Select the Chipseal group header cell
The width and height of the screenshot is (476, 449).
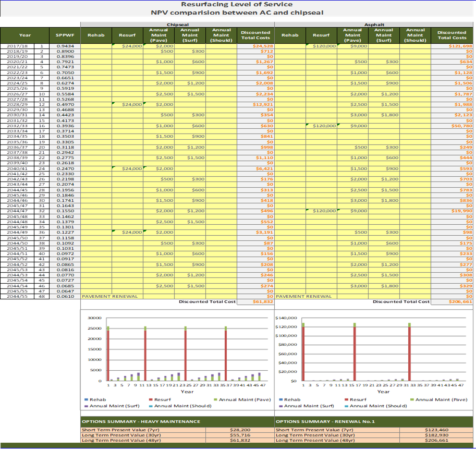178,25
